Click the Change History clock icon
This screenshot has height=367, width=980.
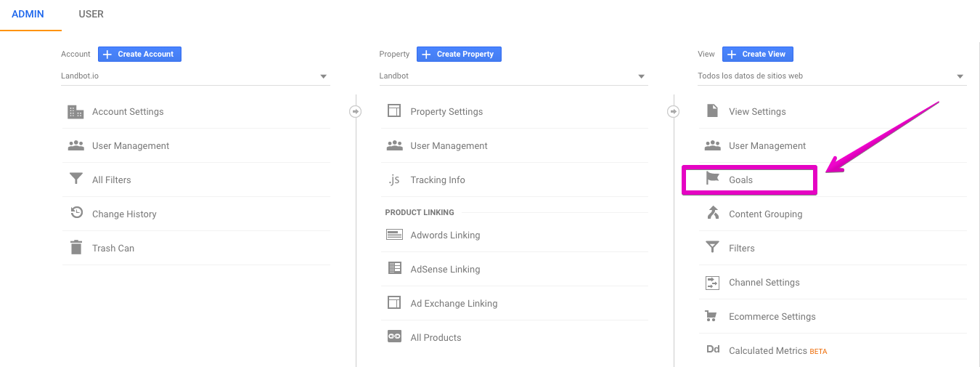click(76, 213)
